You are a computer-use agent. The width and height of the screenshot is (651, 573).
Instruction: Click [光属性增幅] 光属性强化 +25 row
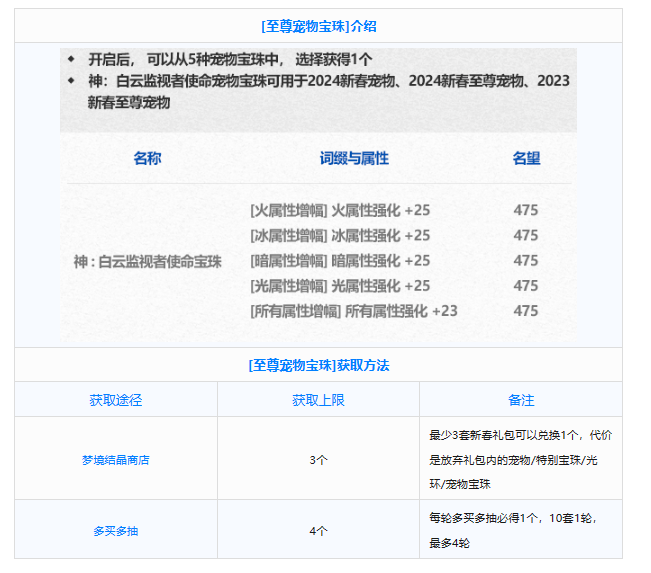click(340, 286)
